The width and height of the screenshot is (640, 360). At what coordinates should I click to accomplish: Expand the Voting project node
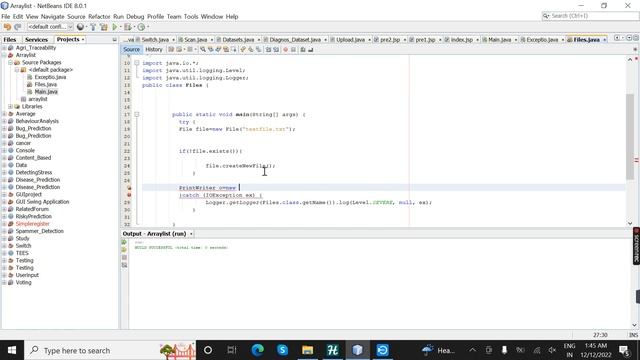click(4, 282)
